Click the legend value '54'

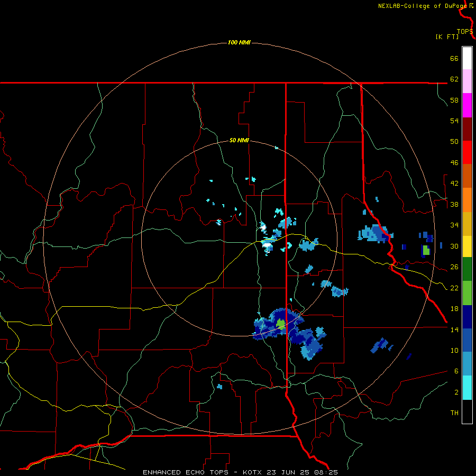pyautogui.click(x=454, y=121)
